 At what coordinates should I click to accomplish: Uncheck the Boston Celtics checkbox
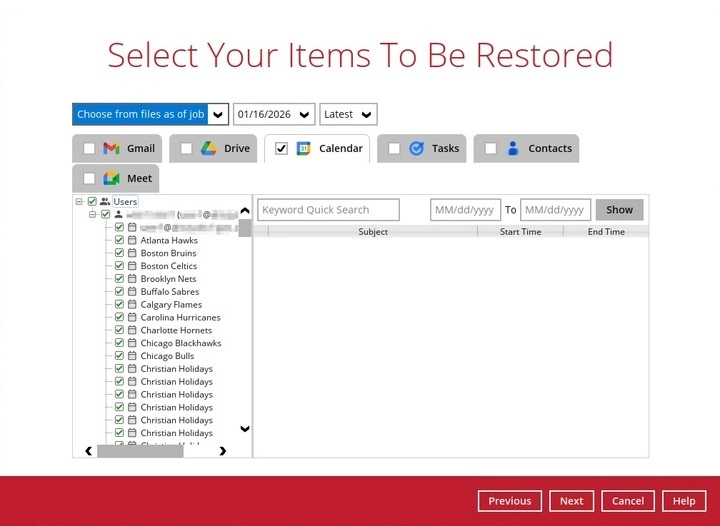[x=119, y=267]
